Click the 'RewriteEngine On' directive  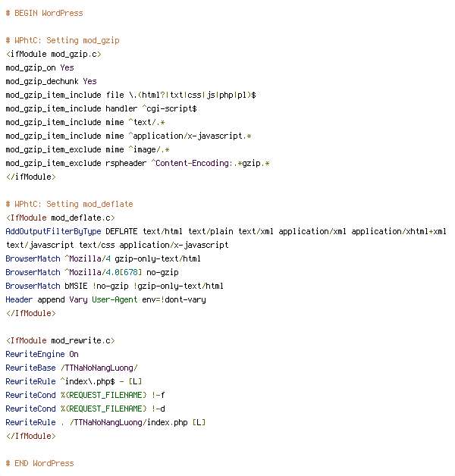click(42, 354)
